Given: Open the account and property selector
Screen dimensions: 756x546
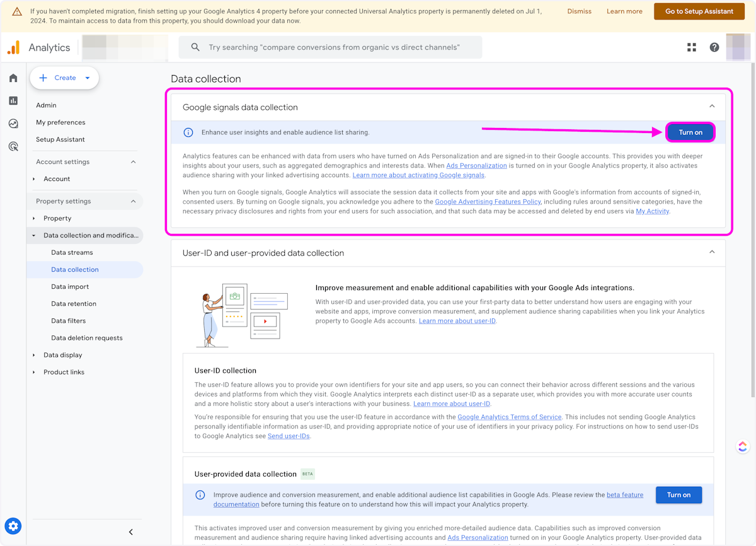Looking at the screenshot, I should (x=125, y=47).
